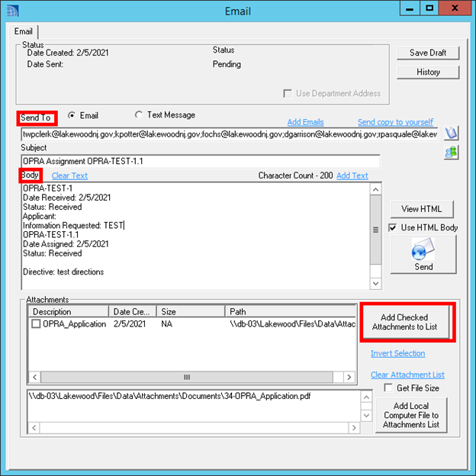476x476 pixels.
Task: Click path box scroll right arrow
Action: (x=354, y=428)
